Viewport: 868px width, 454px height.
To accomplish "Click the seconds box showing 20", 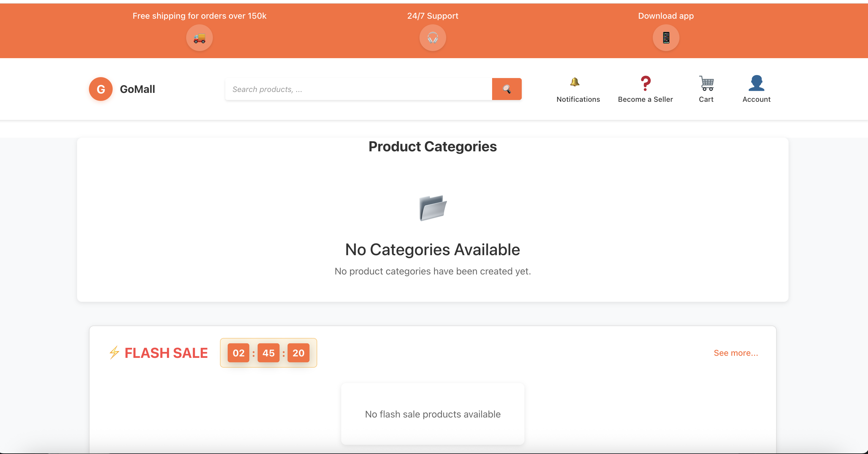I will pyautogui.click(x=298, y=353).
